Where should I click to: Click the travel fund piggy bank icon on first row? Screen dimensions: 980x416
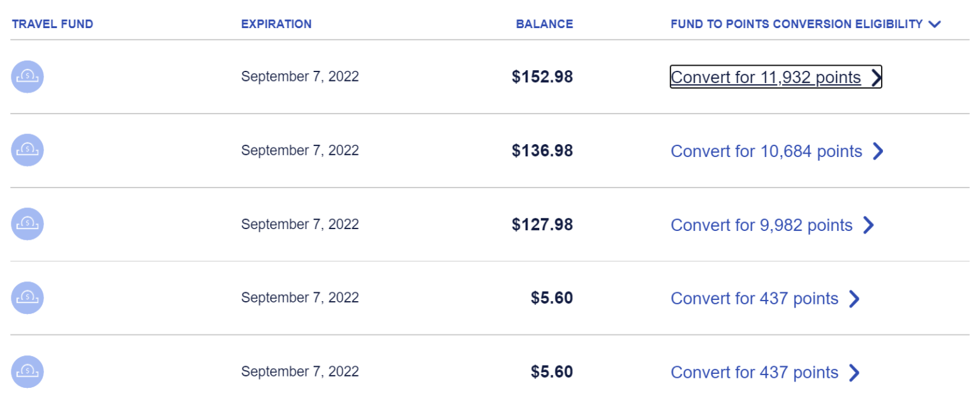coord(27,77)
